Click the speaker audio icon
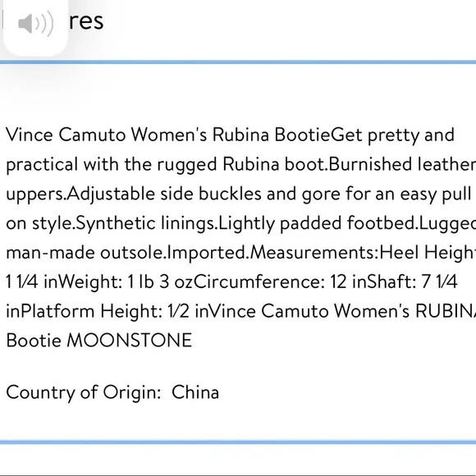The height and width of the screenshot is (476, 476). coord(35,23)
